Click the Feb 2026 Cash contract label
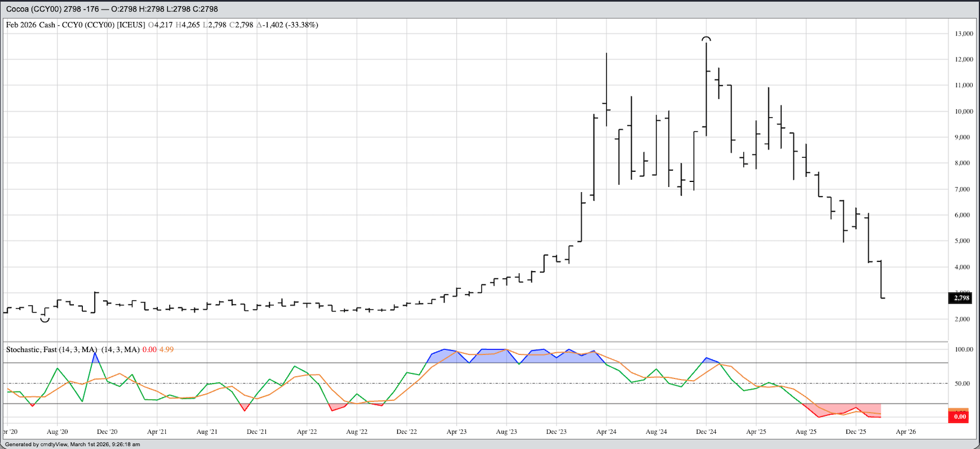Screen dimensions: 980x449 click(x=30, y=25)
